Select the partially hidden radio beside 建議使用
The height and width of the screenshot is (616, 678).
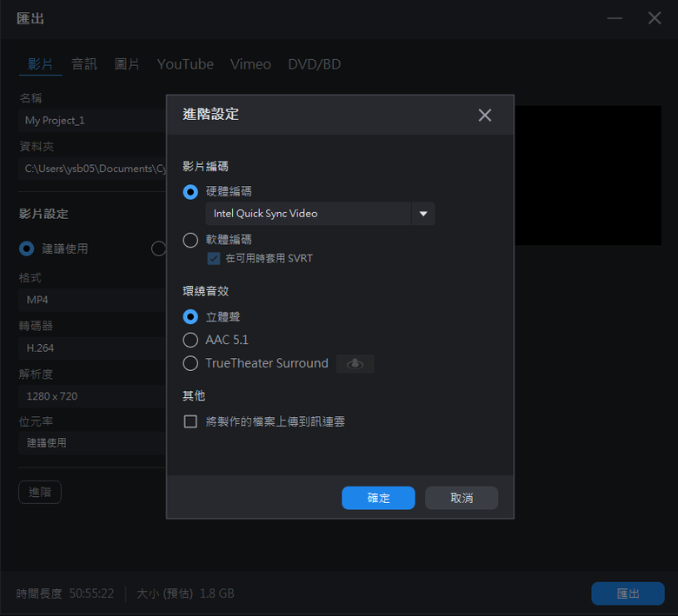pyautogui.click(x=159, y=248)
